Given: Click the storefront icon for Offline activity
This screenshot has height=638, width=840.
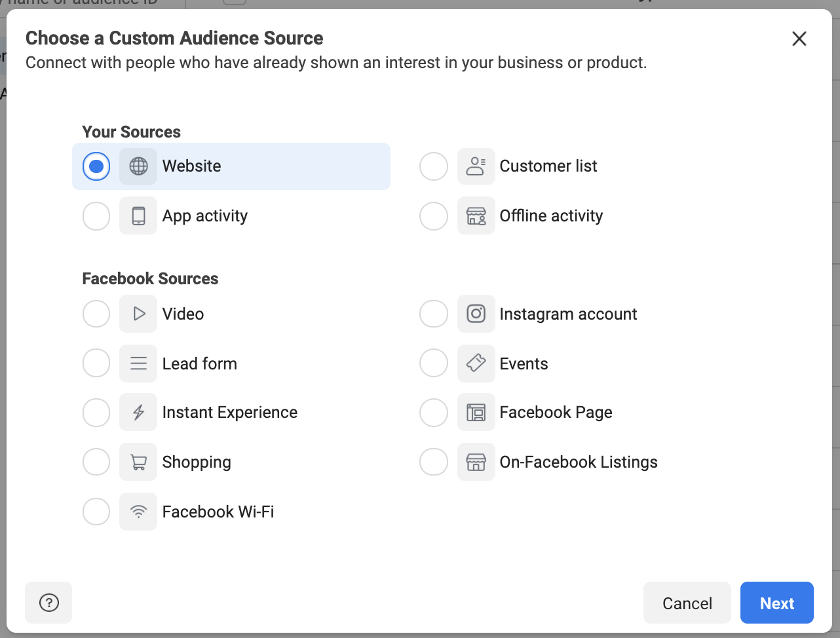Looking at the screenshot, I should coord(476,216).
